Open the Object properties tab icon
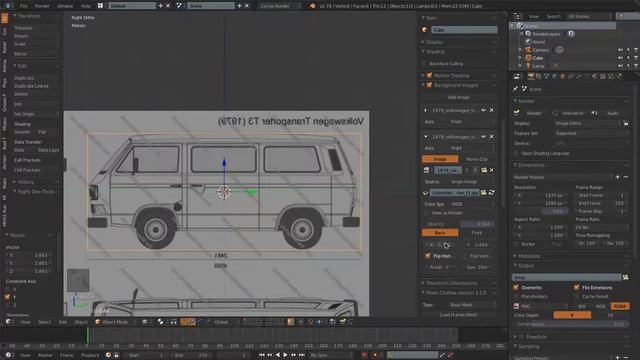The image size is (640, 360). pos(563,76)
